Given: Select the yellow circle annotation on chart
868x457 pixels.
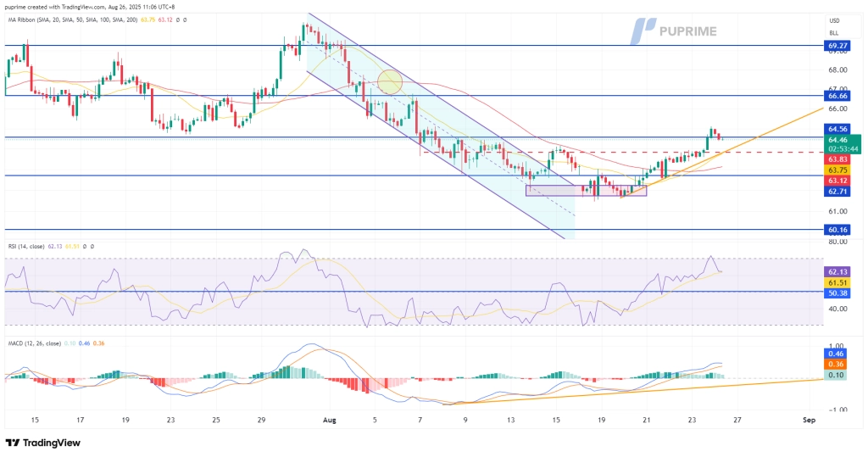Looking at the screenshot, I should (x=389, y=82).
